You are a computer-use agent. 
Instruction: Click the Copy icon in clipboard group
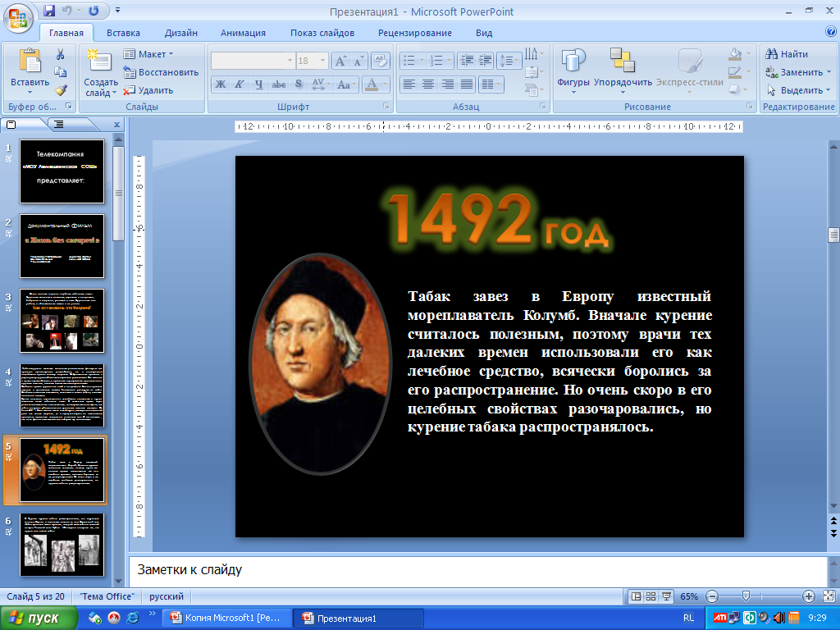(60, 72)
